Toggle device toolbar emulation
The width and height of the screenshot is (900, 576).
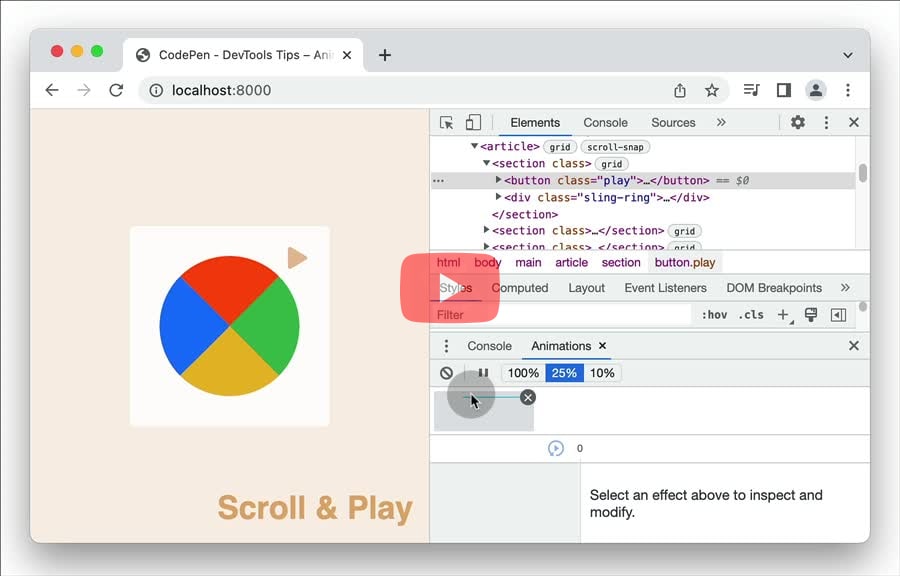tap(473, 122)
